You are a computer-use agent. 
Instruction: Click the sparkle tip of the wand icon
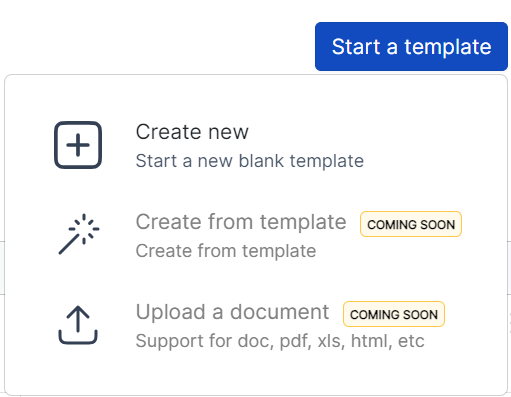click(x=84, y=229)
